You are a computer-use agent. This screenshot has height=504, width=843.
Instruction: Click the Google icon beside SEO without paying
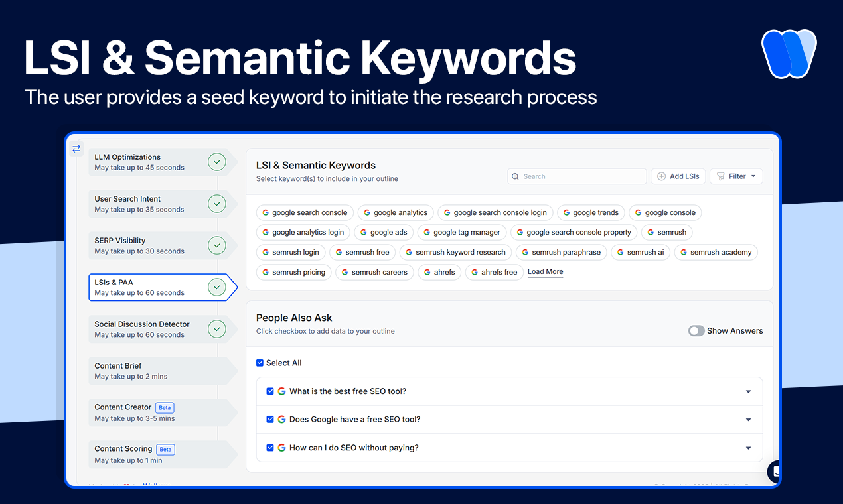coord(281,448)
